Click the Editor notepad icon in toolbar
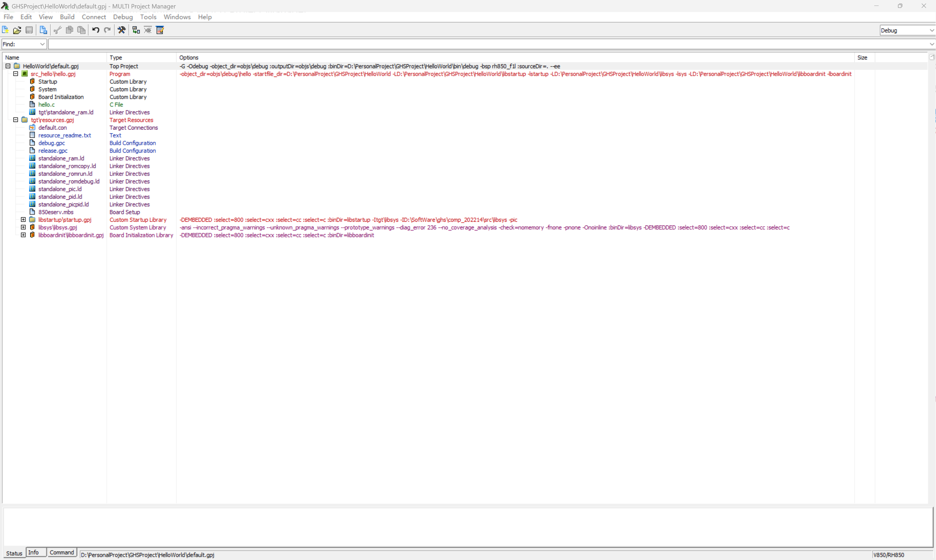 160,30
